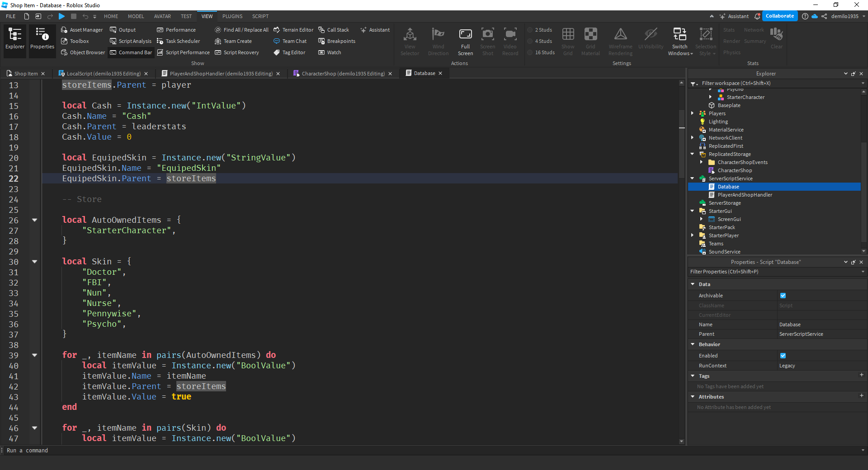Toggle Wireframe Rendering mode
868x470 pixels.
click(x=620, y=41)
